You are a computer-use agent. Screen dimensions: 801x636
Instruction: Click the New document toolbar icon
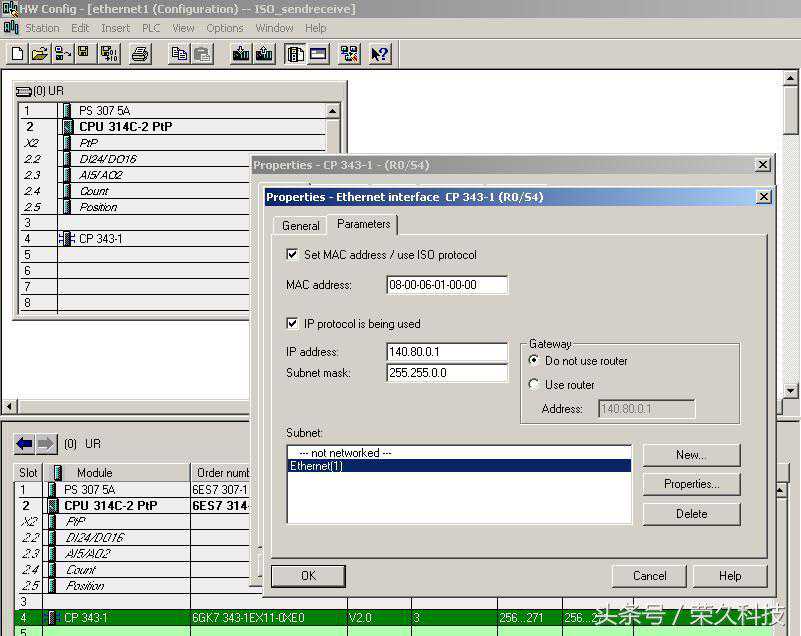click(x=17, y=54)
